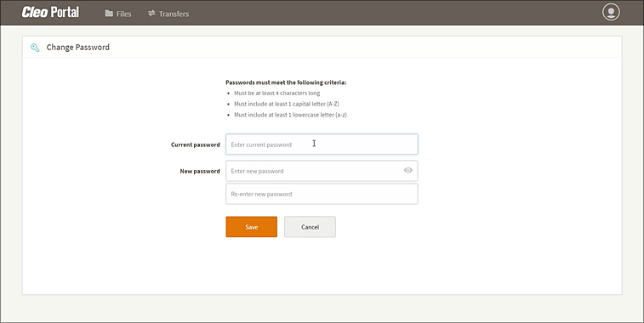Image resolution: width=644 pixels, height=323 pixels.
Task: Click 'Must include at least 1 capital letter'
Action: coord(286,104)
